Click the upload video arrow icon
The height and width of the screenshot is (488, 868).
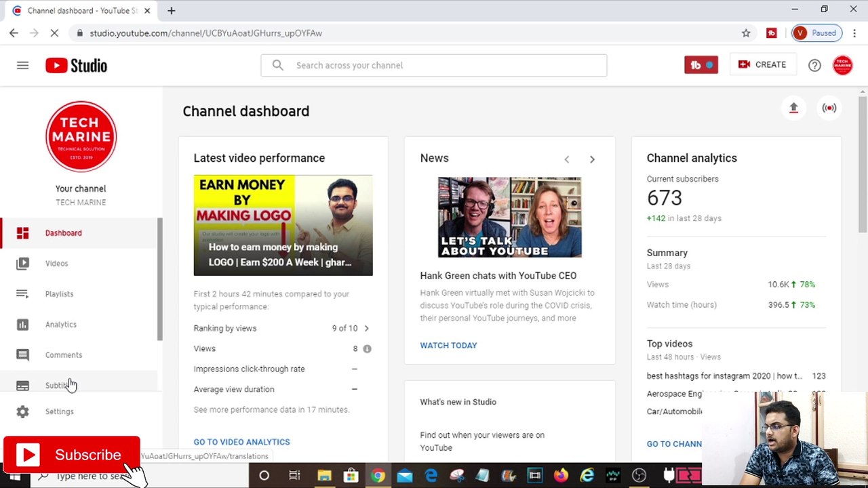pyautogui.click(x=793, y=108)
